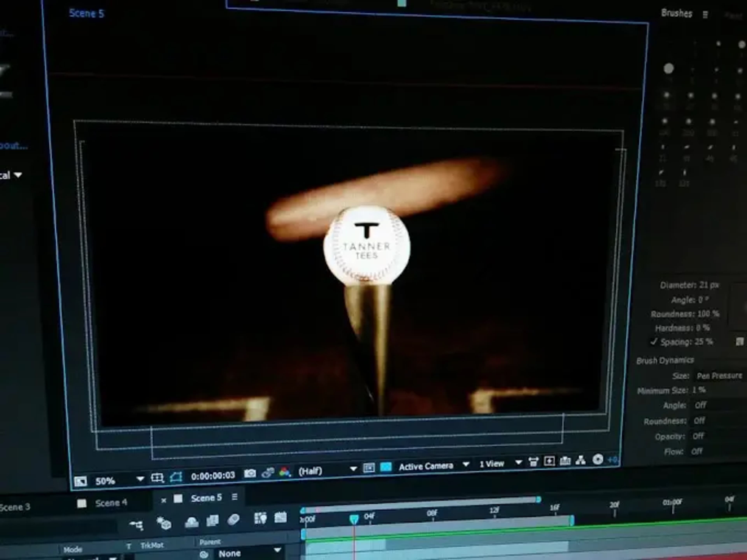Click the 16f mark on time ruler
The width and height of the screenshot is (747, 560).
click(555, 507)
